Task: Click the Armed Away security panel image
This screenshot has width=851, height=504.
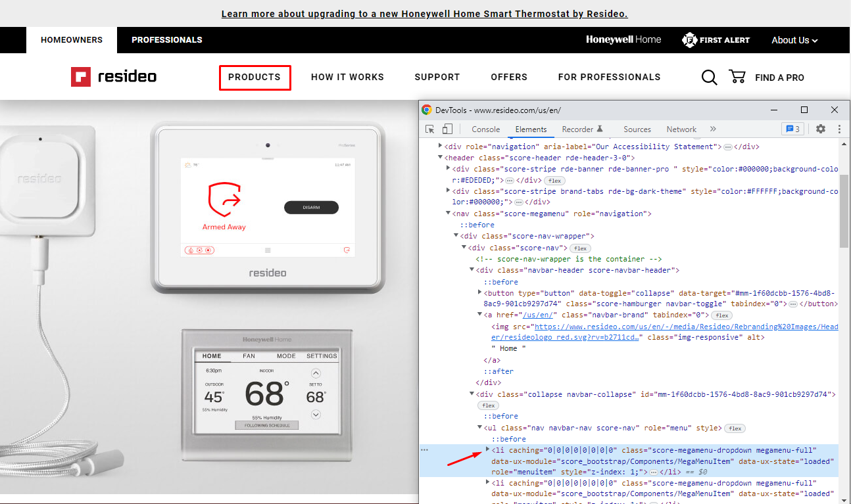Action: coord(267,208)
